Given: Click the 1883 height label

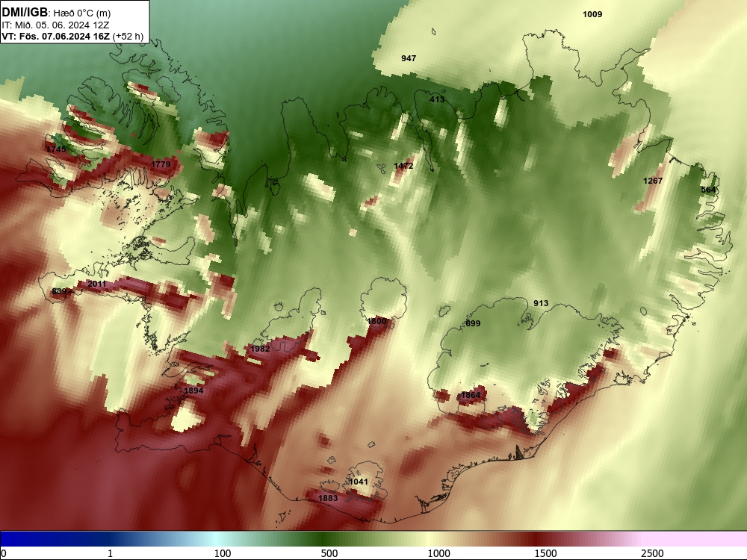Looking at the screenshot, I should coord(328,498).
